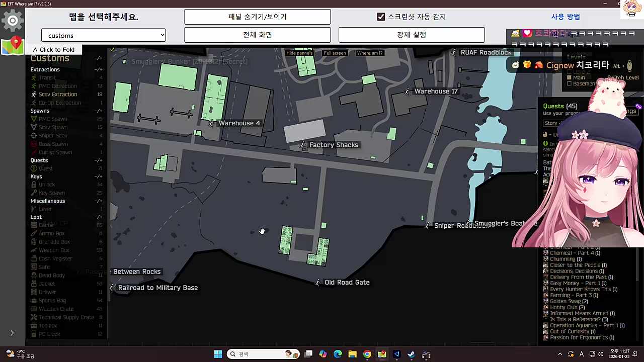Click the PMC Spawn icon in legend
Viewport: 644px width, 362px height.
coord(34,119)
